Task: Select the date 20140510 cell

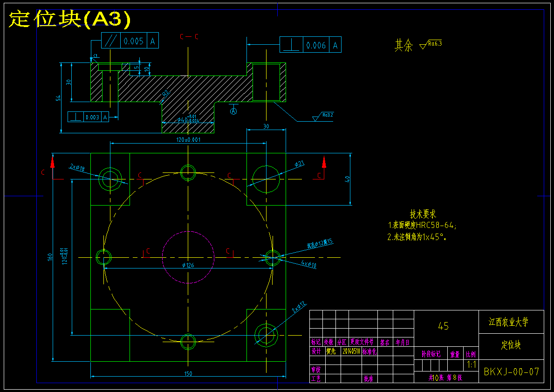Action: pyautogui.click(x=351, y=351)
